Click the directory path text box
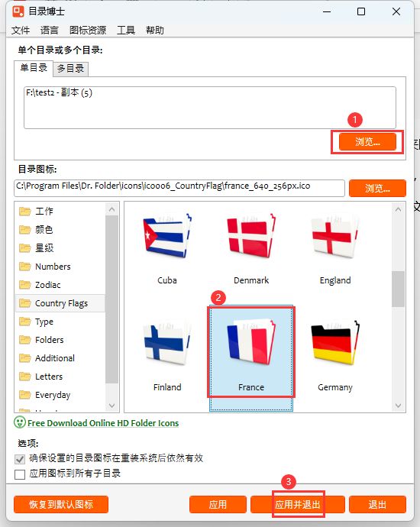420x527 pixels. point(210,108)
